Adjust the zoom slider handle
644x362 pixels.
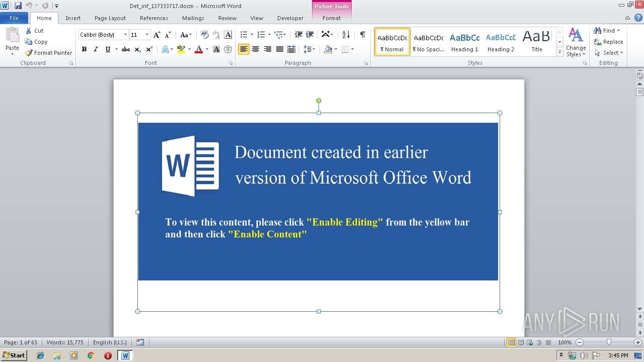click(609, 342)
